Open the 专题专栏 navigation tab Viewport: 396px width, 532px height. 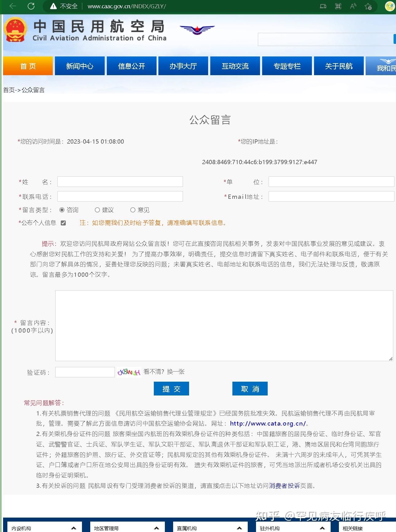click(287, 66)
